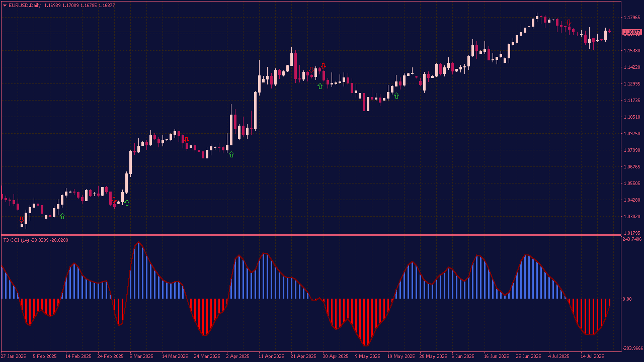Click the 243.7486 indicator scale maximum label
644x362 pixels.
pyautogui.click(x=632, y=239)
